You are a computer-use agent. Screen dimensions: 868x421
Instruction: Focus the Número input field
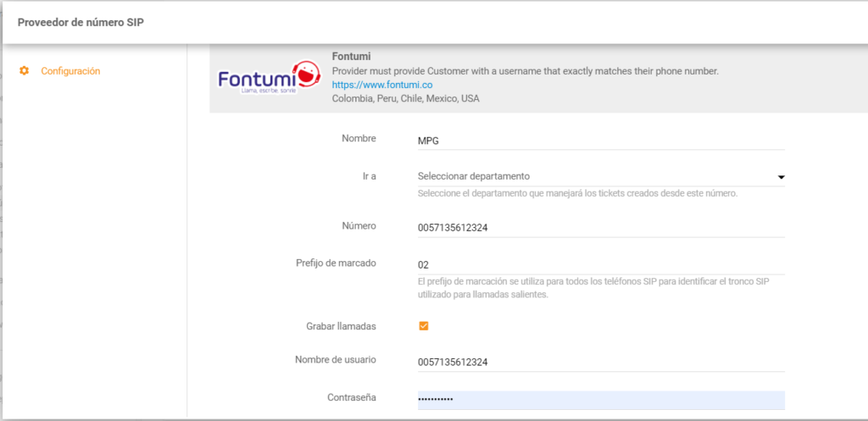pyautogui.click(x=600, y=228)
